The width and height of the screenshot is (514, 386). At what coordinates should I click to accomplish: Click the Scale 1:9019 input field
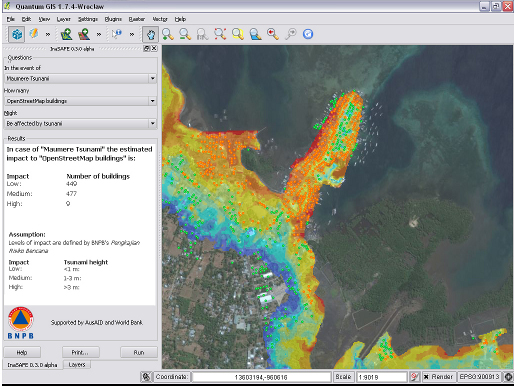382,377
